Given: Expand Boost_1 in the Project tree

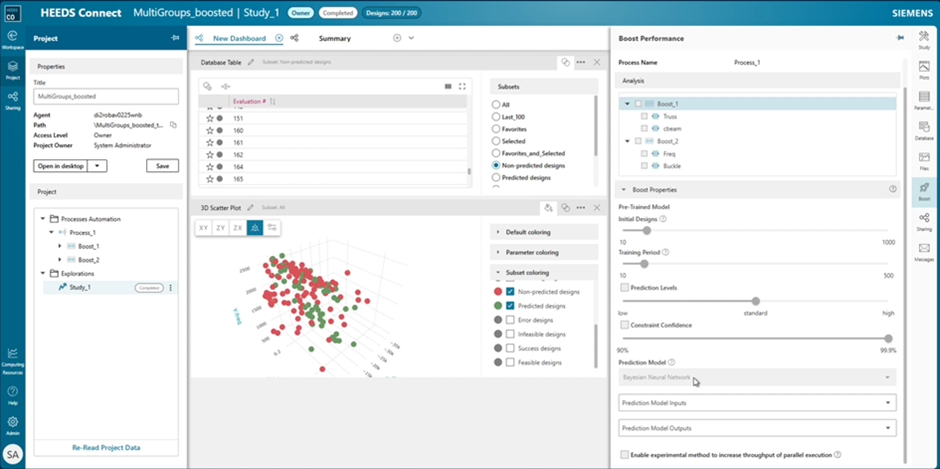Looking at the screenshot, I should pyautogui.click(x=59, y=246).
